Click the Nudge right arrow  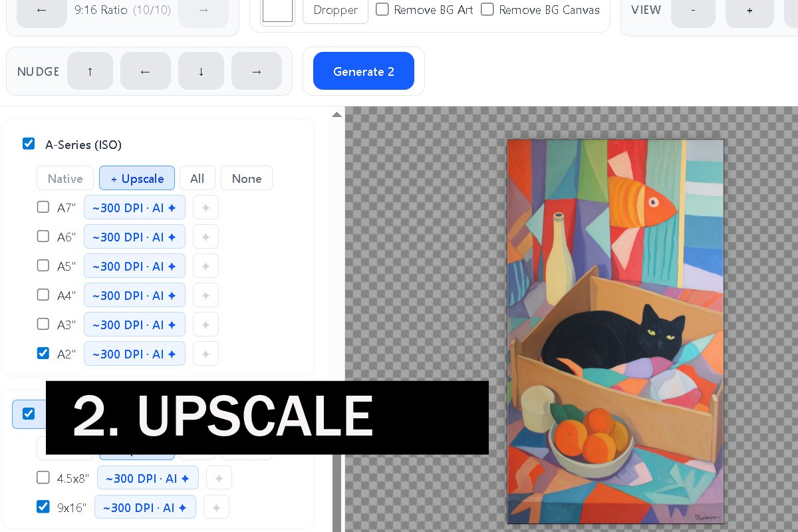[x=257, y=71]
